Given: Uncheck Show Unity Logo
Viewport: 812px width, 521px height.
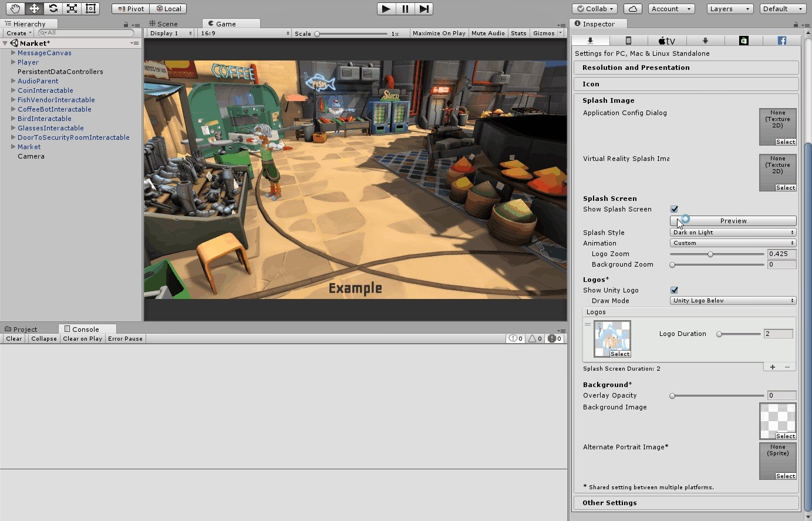Looking at the screenshot, I should (674, 290).
